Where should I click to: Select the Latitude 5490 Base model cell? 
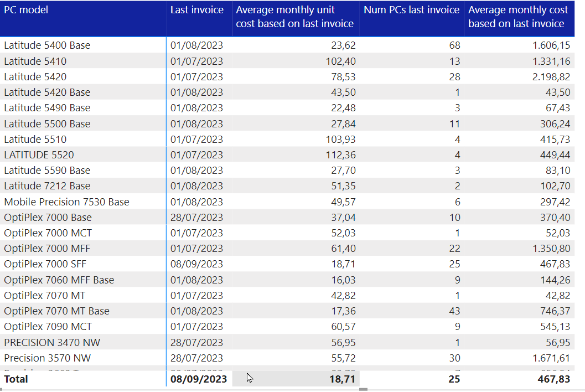pyautogui.click(x=48, y=108)
